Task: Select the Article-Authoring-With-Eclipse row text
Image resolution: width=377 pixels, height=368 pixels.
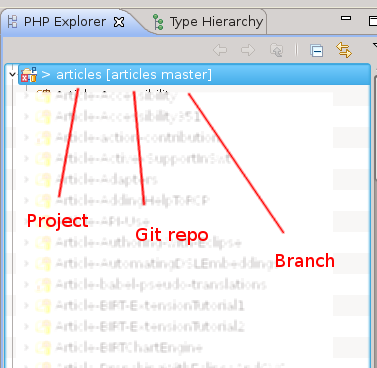Action: [148, 242]
